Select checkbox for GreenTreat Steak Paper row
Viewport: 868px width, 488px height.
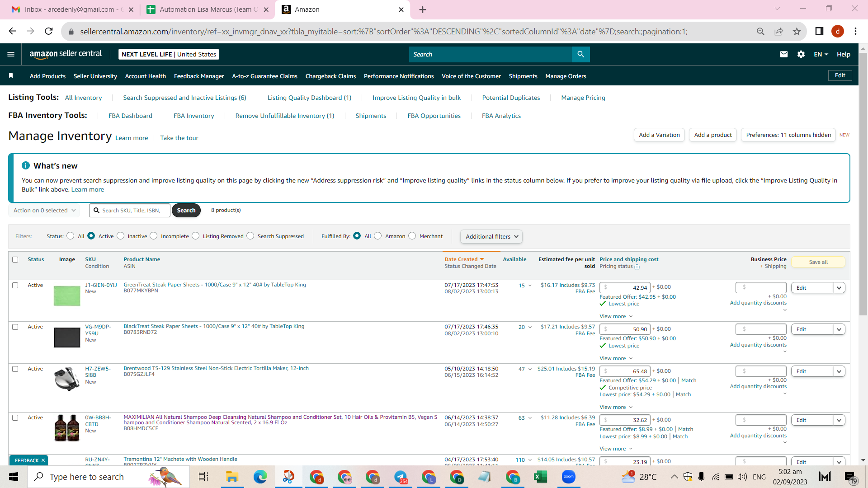tap(15, 286)
